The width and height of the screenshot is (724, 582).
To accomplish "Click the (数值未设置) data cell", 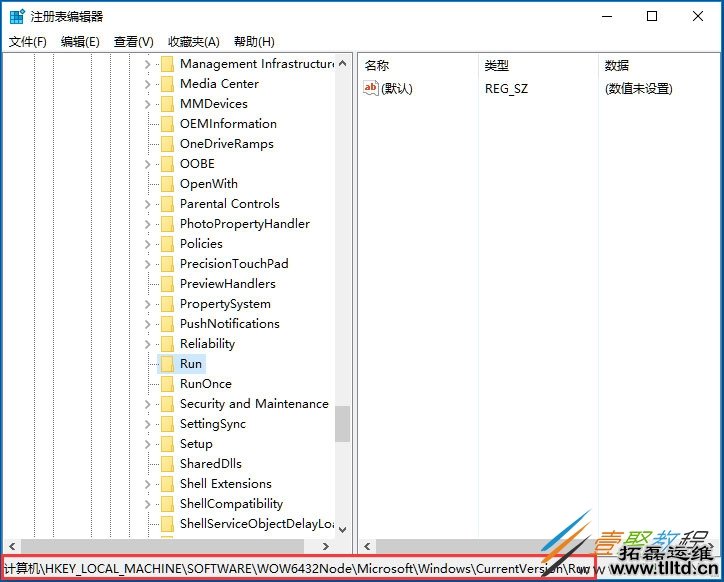I will click(x=639, y=88).
